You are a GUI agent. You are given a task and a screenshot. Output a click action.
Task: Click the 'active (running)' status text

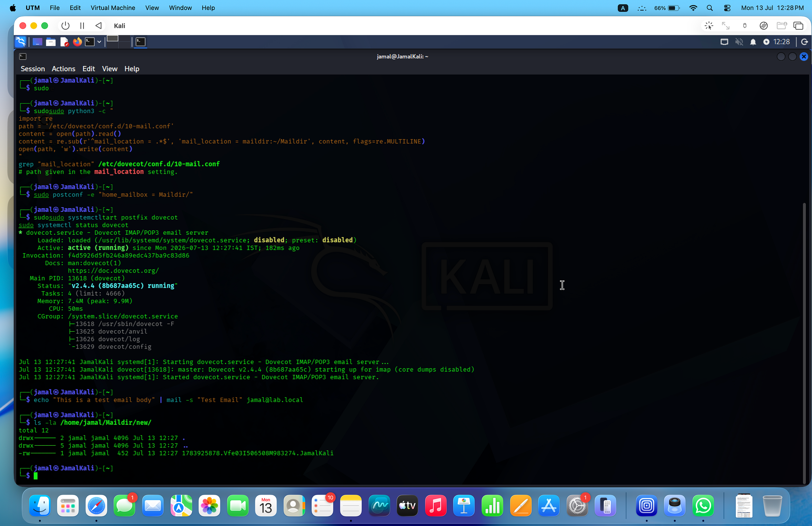click(98, 248)
